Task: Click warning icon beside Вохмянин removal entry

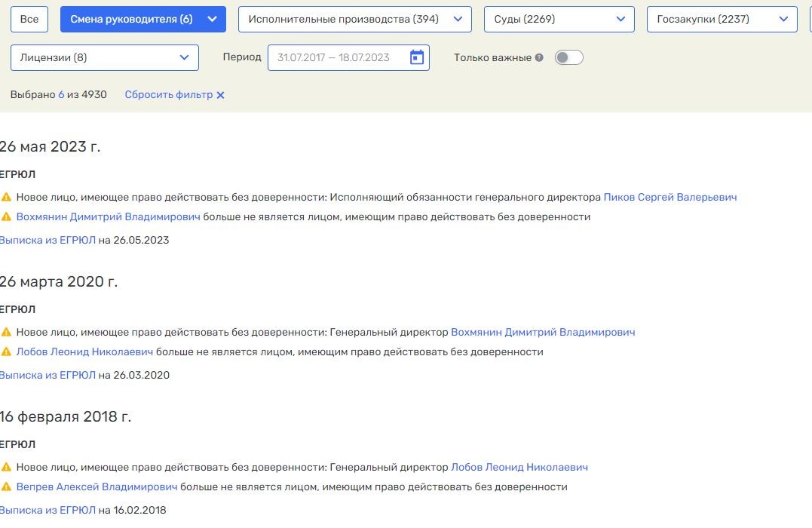Action: coord(6,217)
